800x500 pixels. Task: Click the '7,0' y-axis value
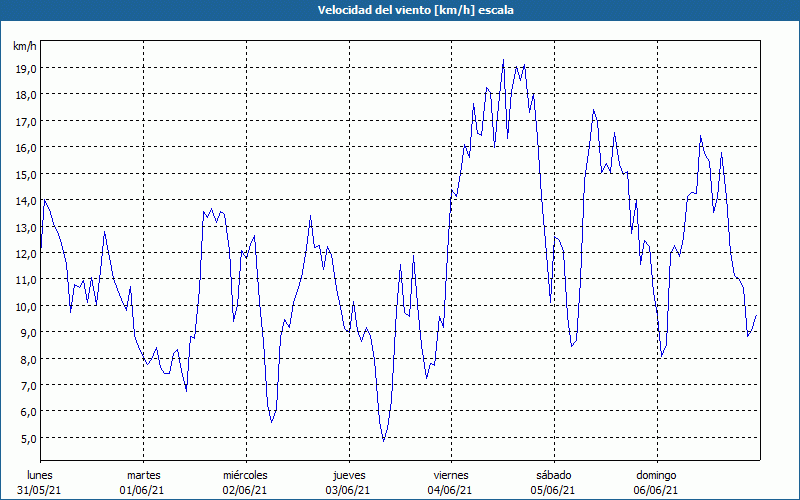[28, 385]
